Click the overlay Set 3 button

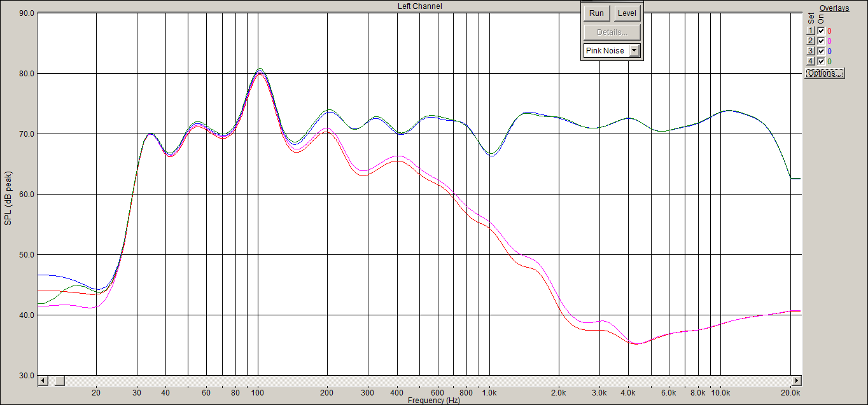(811, 51)
